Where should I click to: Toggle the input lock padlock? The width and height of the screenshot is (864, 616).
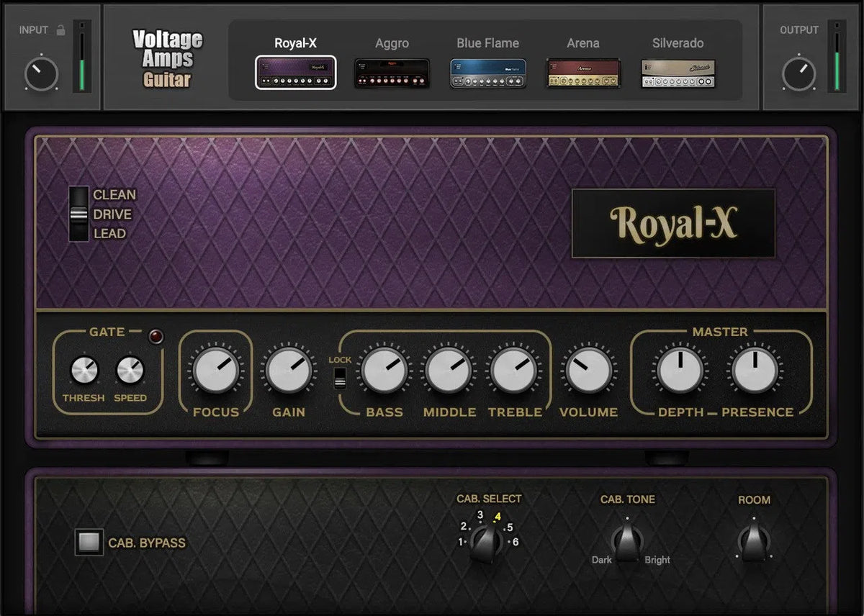tap(59, 30)
